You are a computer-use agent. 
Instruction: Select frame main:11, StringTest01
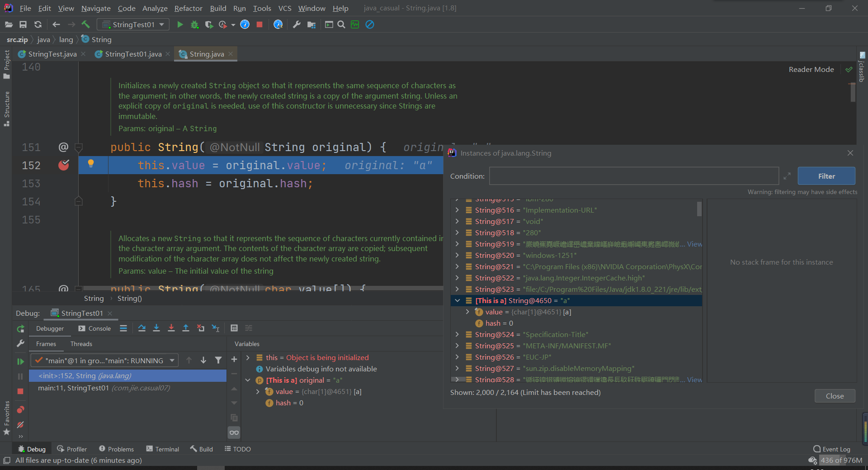point(127,388)
